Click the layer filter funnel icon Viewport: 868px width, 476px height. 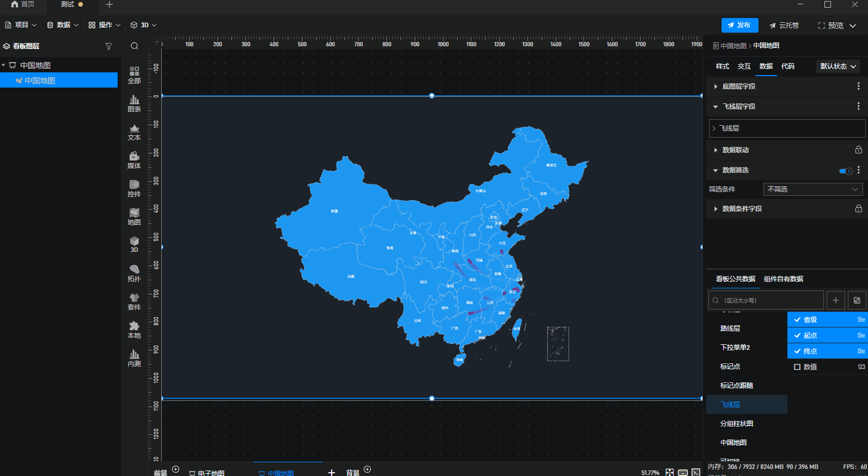pos(109,46)
